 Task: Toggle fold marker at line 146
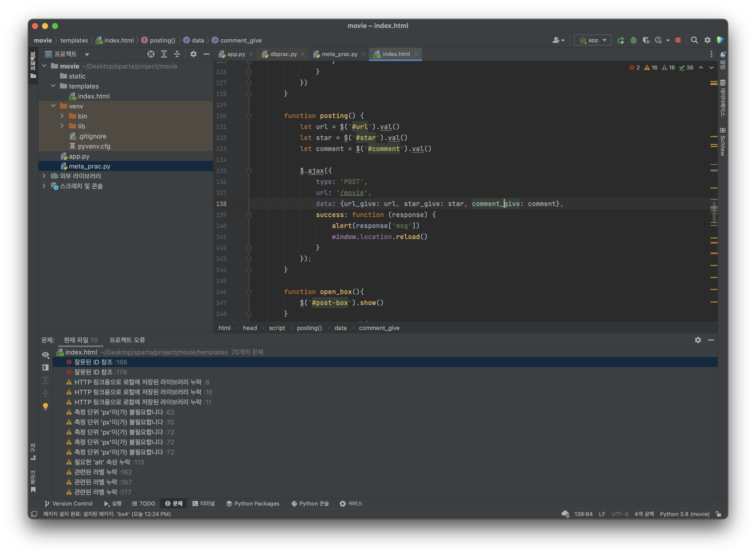click(x=249, y=292)
